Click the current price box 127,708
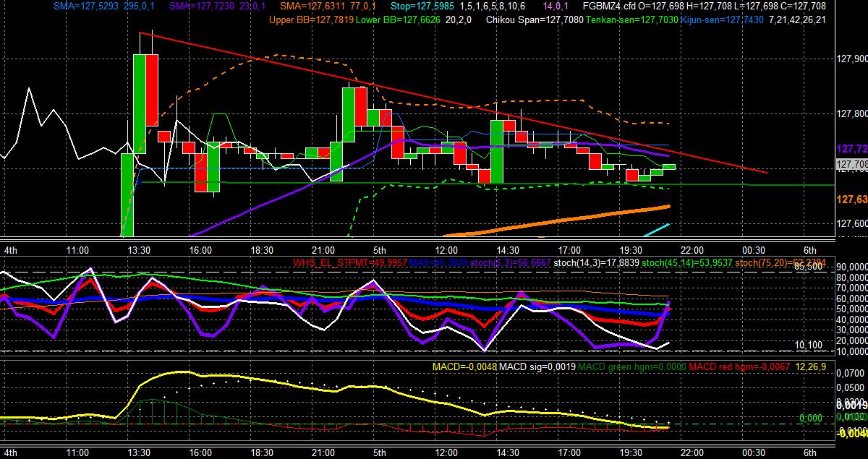Screen dimensions: 868x459 coord(851,166)
